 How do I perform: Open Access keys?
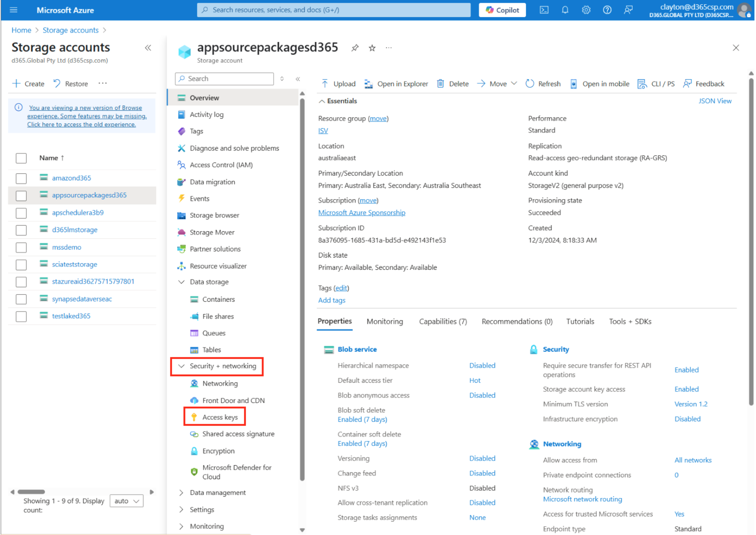(220, 417)
